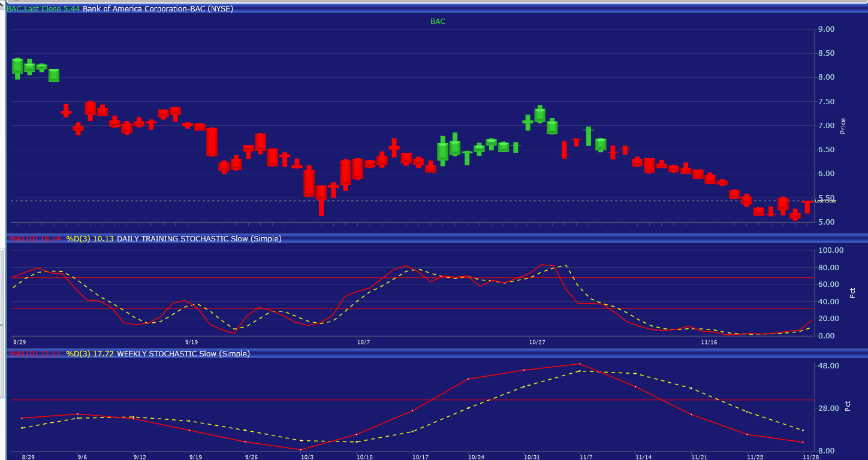Click the small Last Close marker label

[x=825, y=201]
